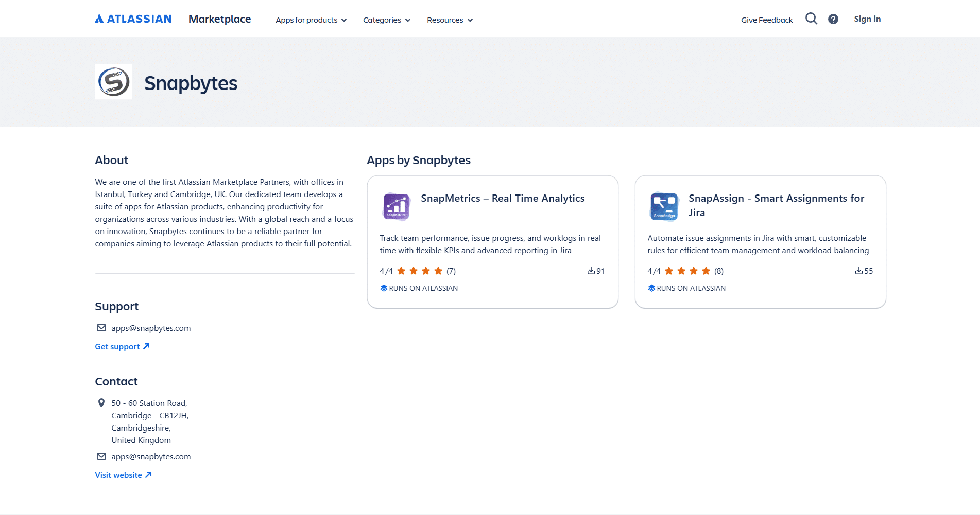Click Runs on Atlassian badge on SnapMetrics
Screen dimensions: 980x515
point(419,288)
